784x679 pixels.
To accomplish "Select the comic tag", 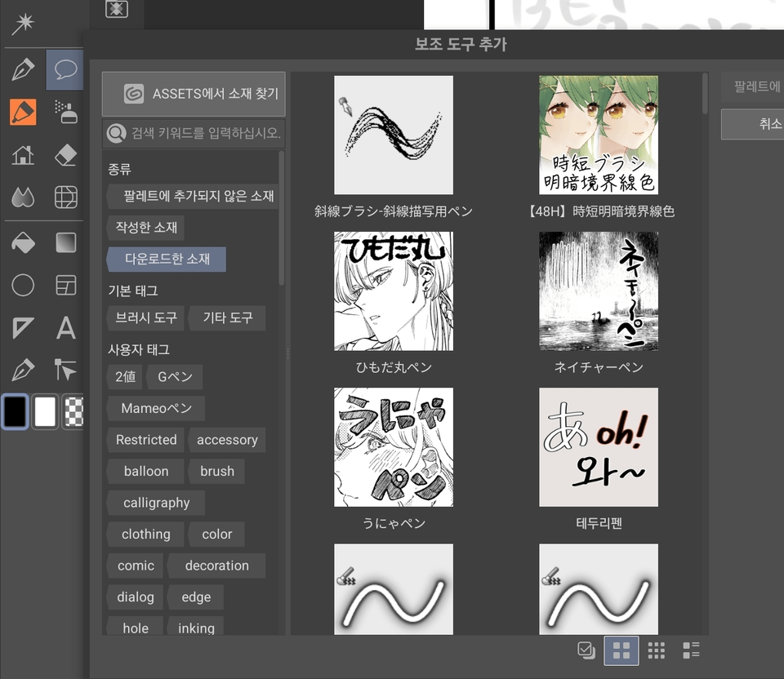I will pyautogui.click(x=135, y=566).
